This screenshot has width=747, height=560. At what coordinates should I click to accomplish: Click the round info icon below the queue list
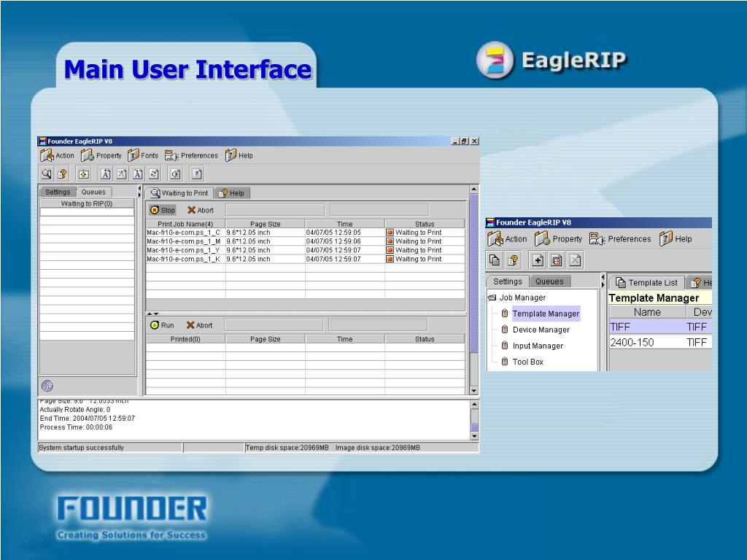[47, 386]
